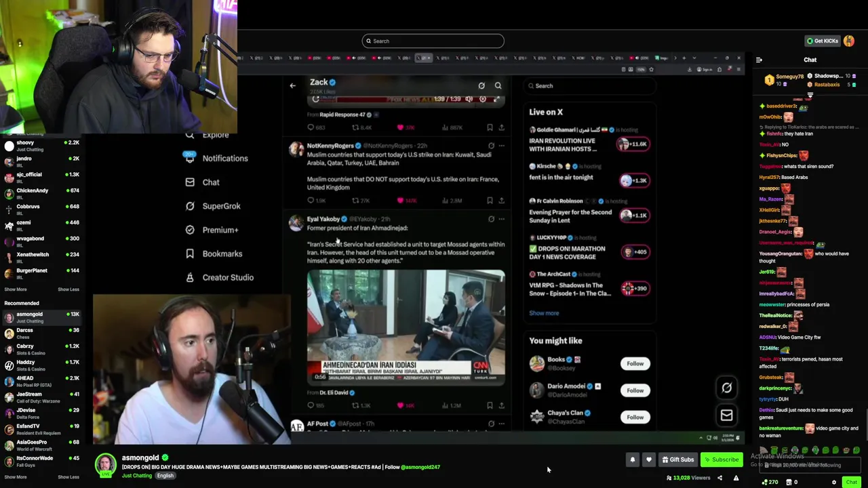868x488 pixels.
Task: Open Xenathewitch channel in sidebar
Action: pos(41,257)
